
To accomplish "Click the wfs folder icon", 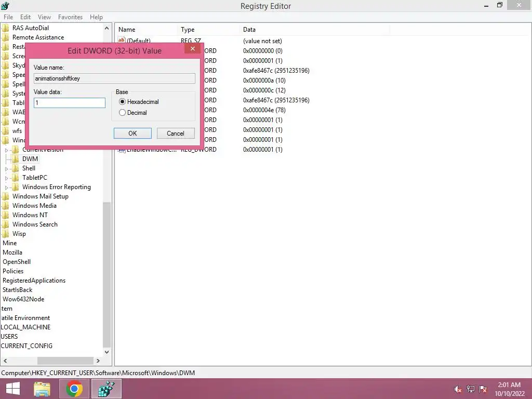I will pyautogui.click(x=5, y=130).
